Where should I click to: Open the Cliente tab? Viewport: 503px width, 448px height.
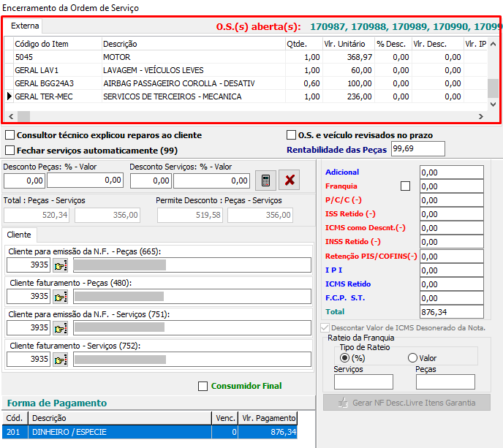(x=19, y=235)
